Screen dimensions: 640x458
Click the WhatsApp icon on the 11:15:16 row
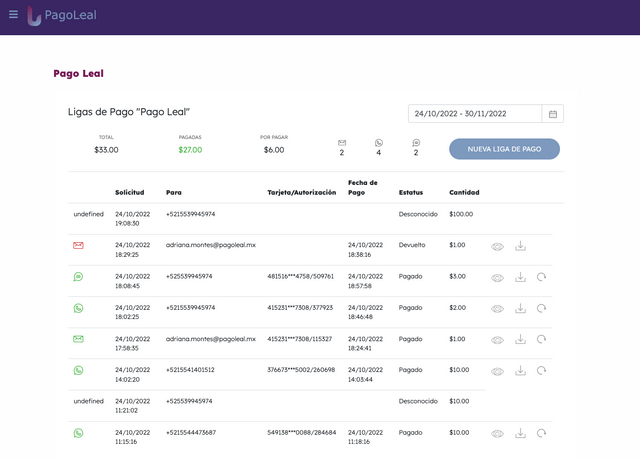point(78,433)
